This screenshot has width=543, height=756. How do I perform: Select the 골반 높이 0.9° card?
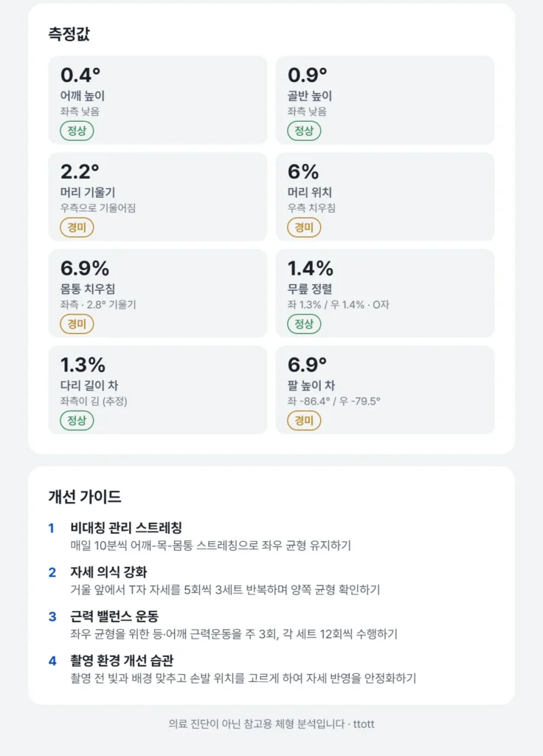[x=385, y=100]
